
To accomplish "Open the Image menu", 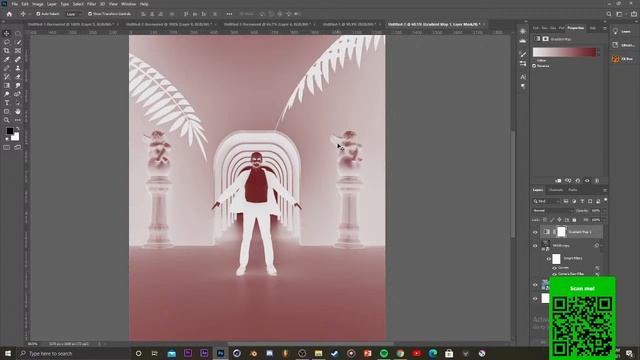I will pos(38,4).
